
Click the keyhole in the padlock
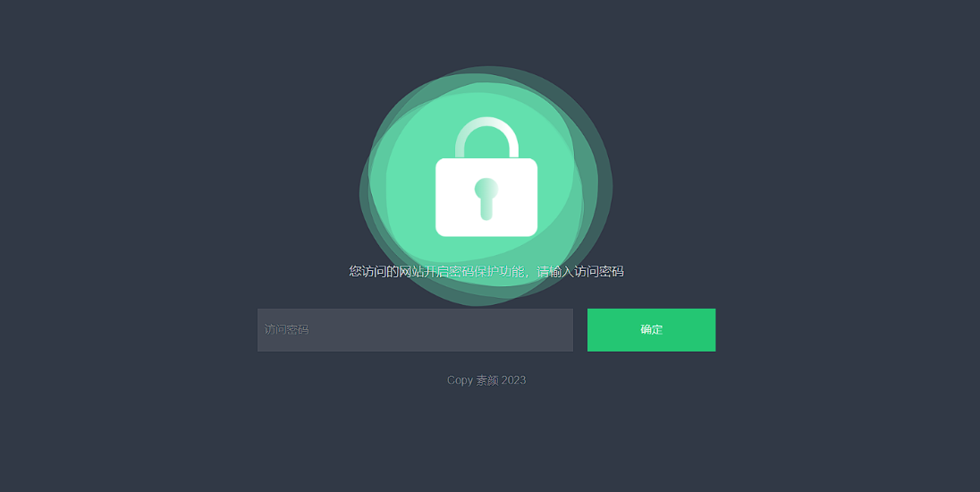coord(486,199)
